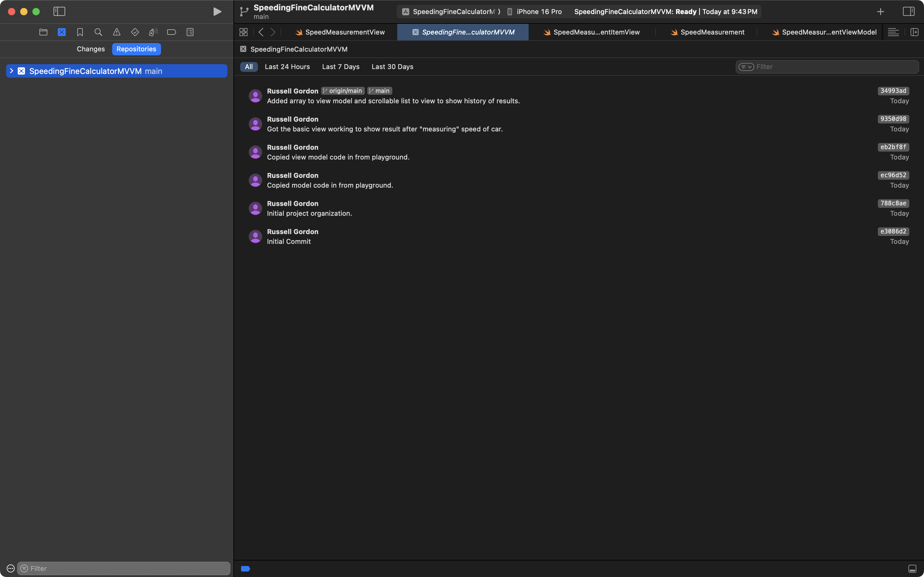Select the Bookmark navigator icon
Image resolution: width=924 pixels, height=577 pixels.
pos(80,32)
